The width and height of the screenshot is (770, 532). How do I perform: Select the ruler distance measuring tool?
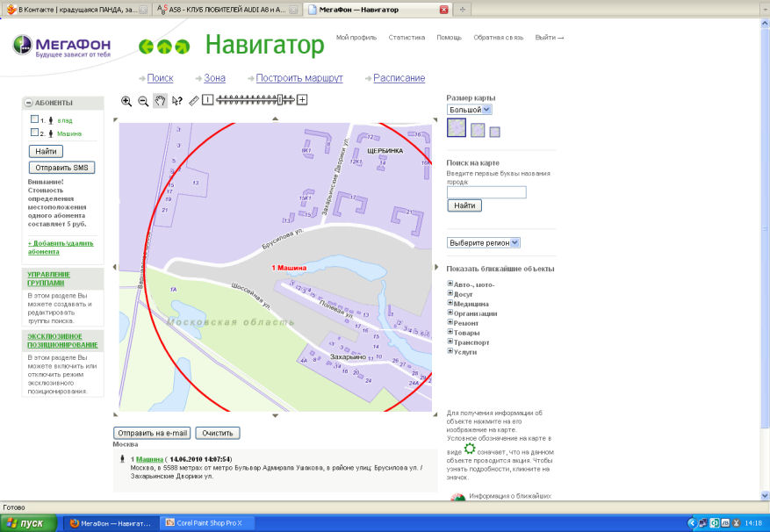coord(194,100)
